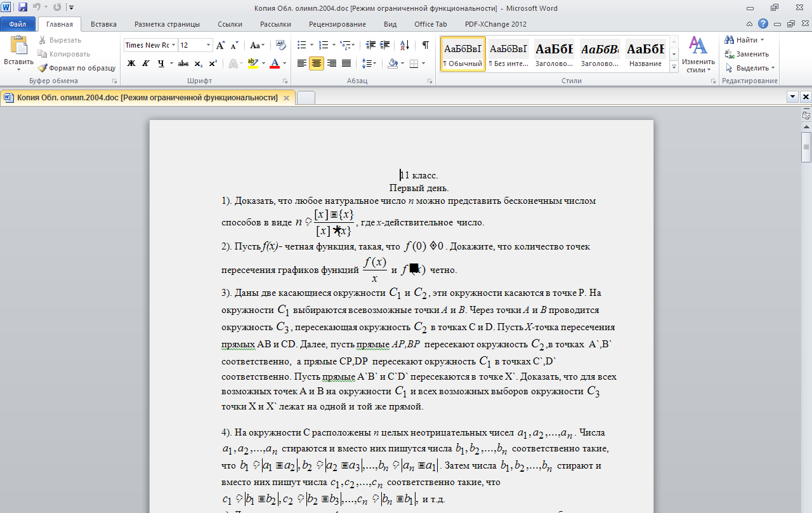Viewport: 812px width, 513px height.
Task: Switch to Разметка страницы tab
Action: point(167,24)
